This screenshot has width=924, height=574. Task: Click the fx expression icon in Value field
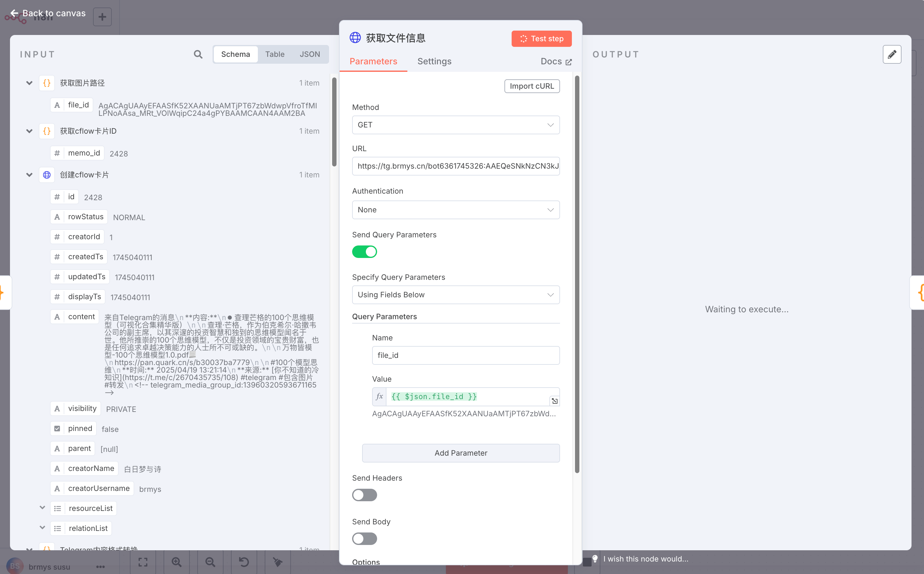click(x=379, y=396)
